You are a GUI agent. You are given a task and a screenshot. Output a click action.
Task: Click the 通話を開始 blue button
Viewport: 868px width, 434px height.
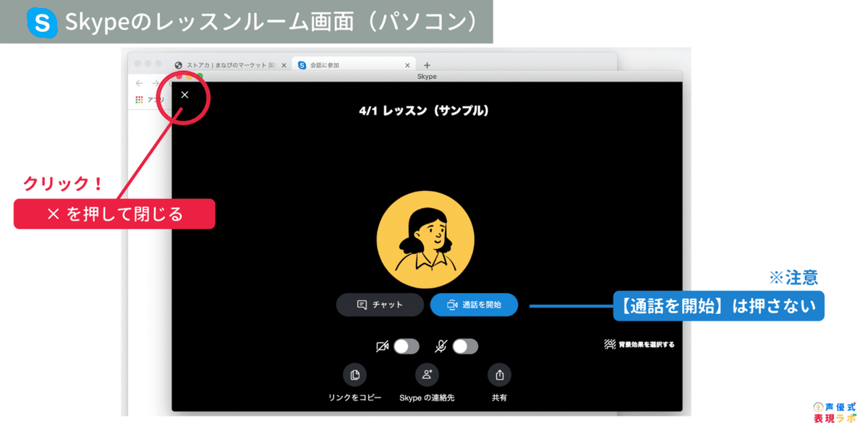[474, 305]
